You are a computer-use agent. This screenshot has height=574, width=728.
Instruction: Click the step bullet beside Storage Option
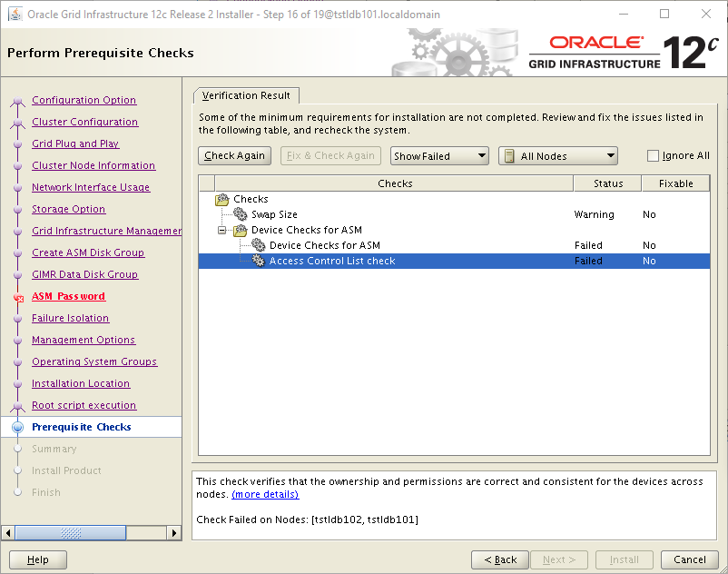click(x=17, y=210)
